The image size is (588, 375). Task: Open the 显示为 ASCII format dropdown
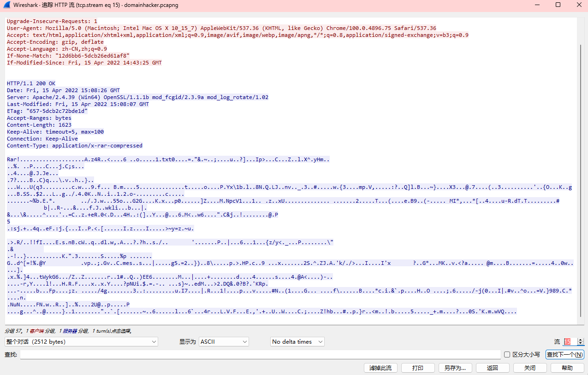pos(224,342)
